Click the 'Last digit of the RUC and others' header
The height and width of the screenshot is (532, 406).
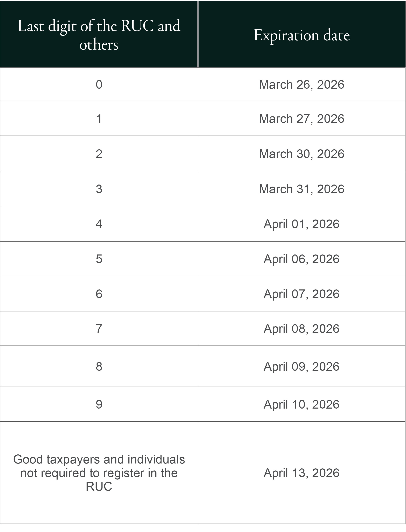[99, 34]
